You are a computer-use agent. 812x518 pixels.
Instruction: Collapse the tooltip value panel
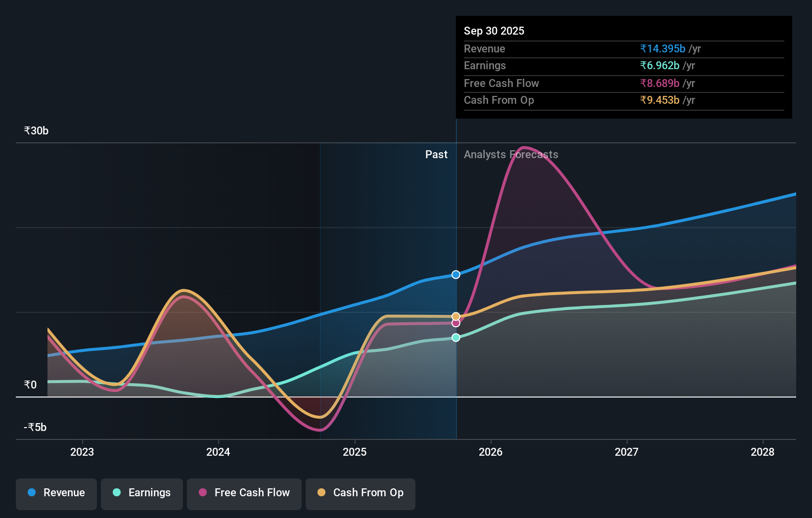(x=624, y=74)
